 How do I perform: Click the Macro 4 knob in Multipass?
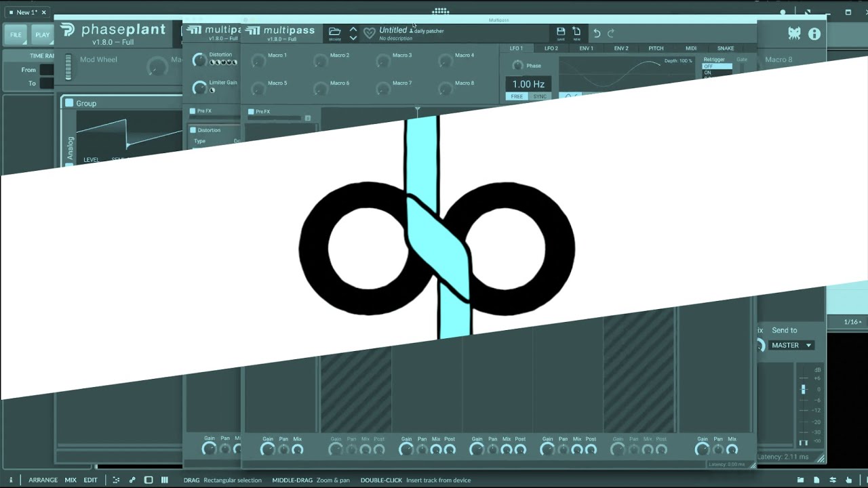tap(445, 62)
